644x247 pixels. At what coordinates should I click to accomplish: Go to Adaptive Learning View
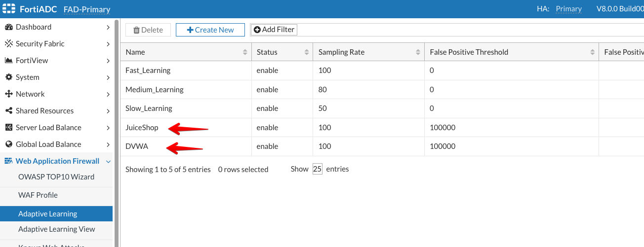tap(57, 229)
